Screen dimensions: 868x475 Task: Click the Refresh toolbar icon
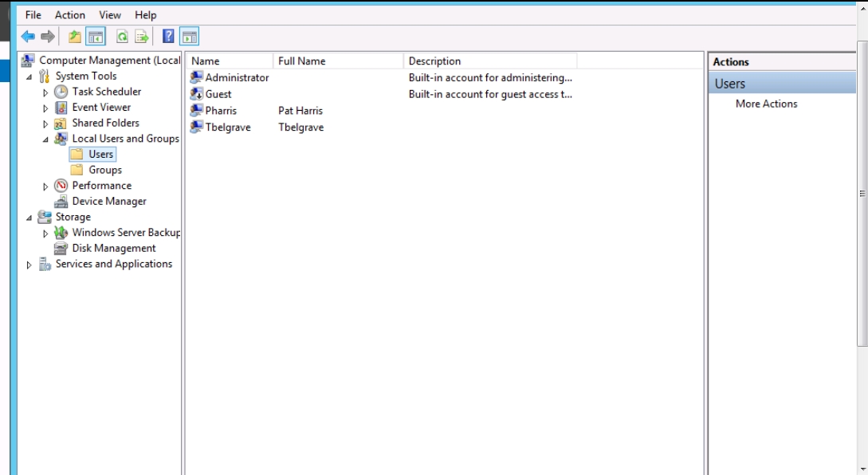(122, 37)
